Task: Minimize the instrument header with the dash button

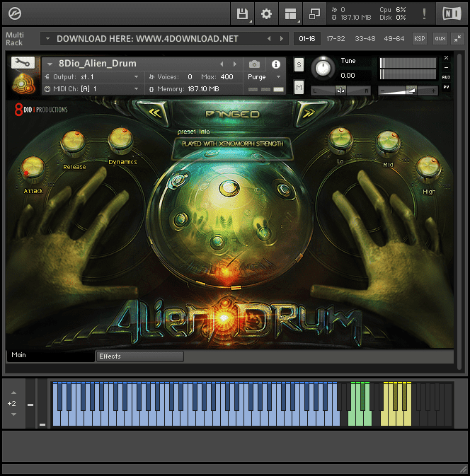Action: 446,67
